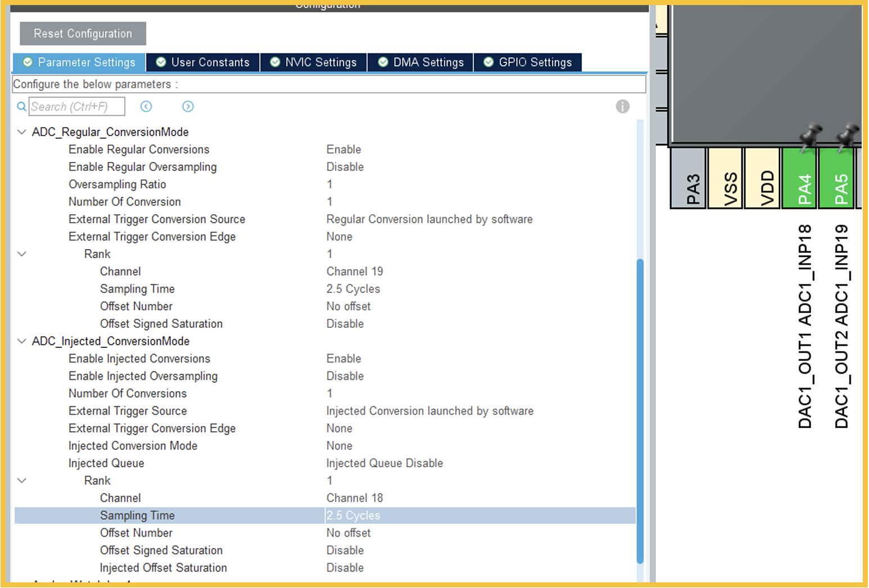Click the information icon
The width and height of the screenshot is (869, 588).
622,106
